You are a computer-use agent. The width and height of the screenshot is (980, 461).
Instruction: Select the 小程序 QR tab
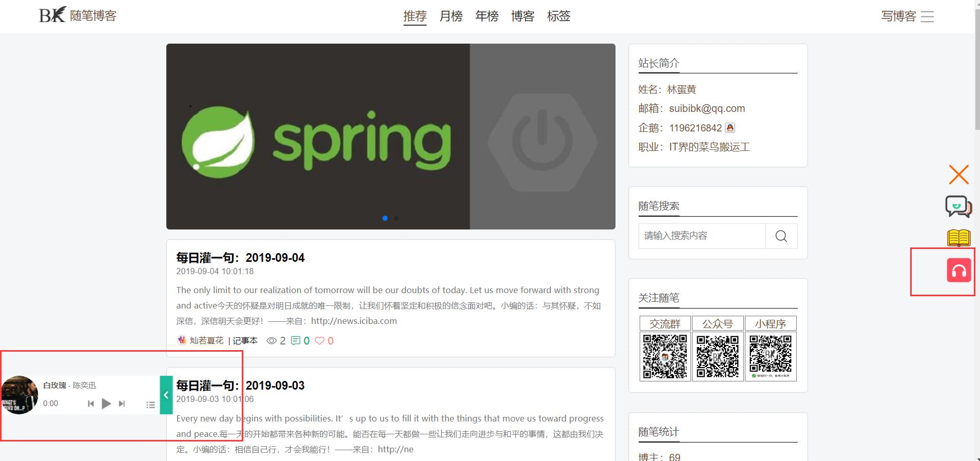click(x=771, y=323)
